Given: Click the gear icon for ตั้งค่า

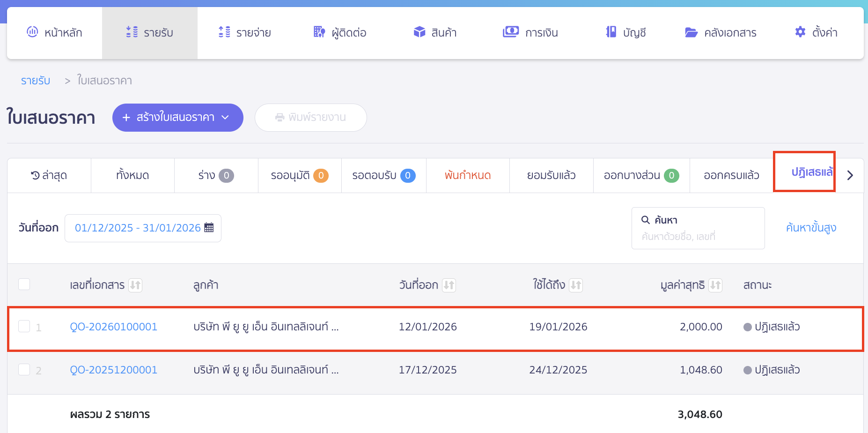Looking at the screenshot, I should point(800,32).
